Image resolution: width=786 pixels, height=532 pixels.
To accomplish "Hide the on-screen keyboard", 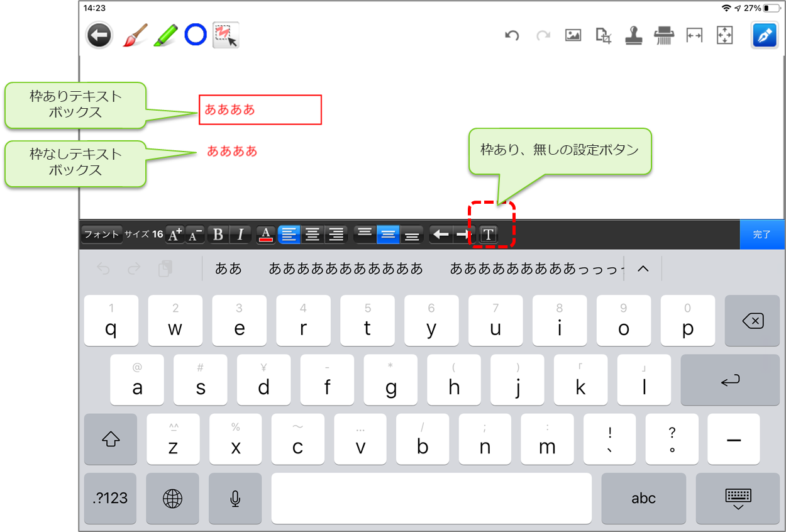I will click(x=738, y=498).
